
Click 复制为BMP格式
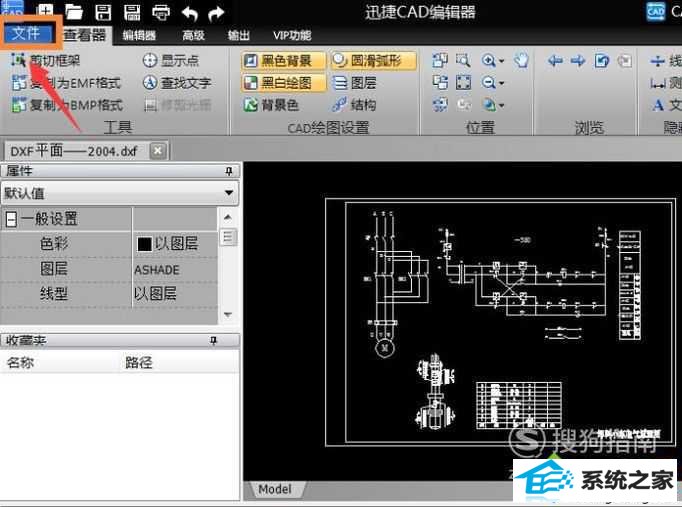[67, 105]
